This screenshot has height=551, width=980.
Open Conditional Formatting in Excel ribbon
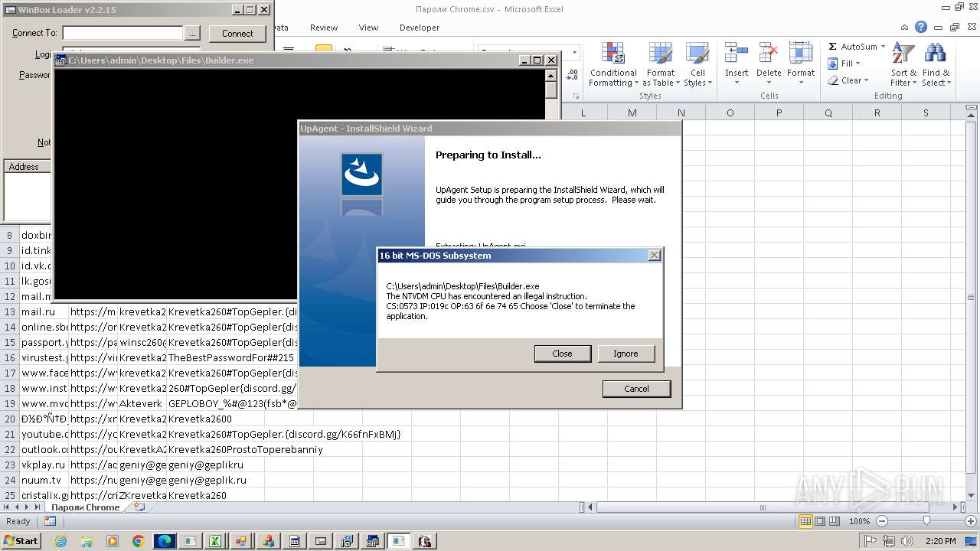click(x=612, y=64)
